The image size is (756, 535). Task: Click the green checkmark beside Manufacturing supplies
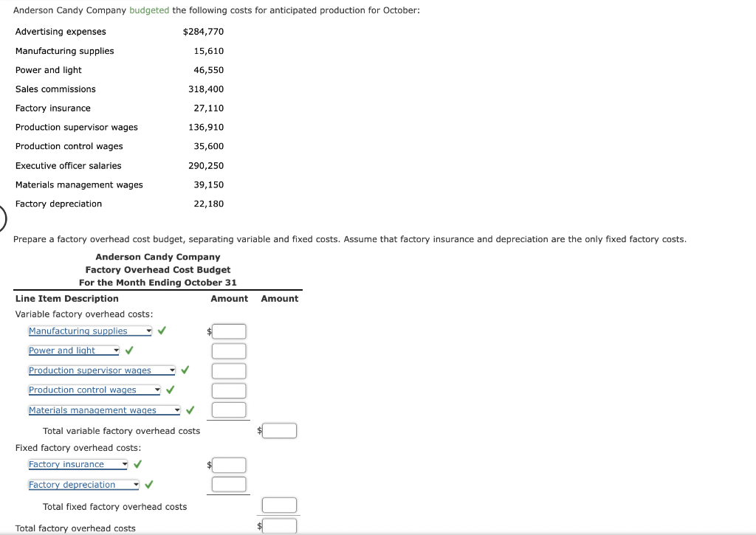[162, 330]
